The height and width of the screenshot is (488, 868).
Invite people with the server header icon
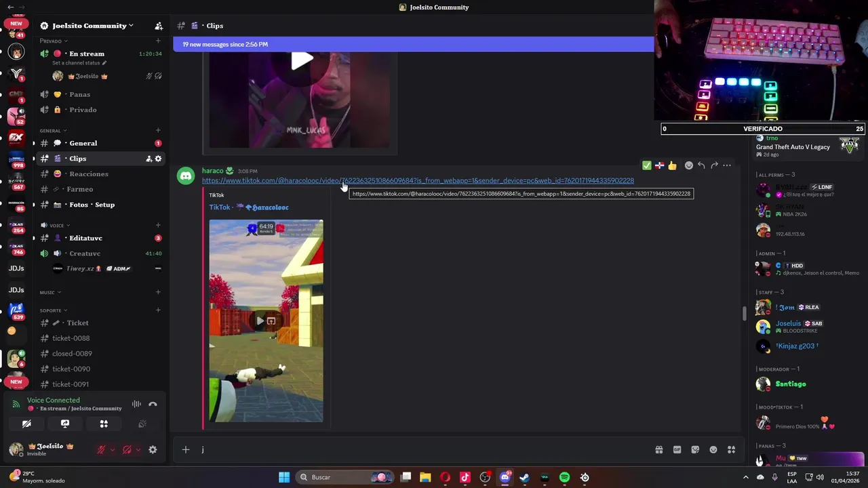click(159, 26)
